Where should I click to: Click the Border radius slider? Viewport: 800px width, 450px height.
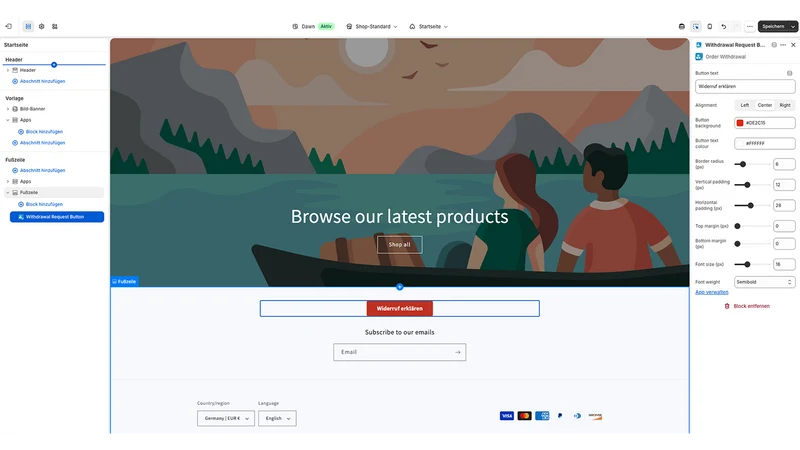coord(752,164)
